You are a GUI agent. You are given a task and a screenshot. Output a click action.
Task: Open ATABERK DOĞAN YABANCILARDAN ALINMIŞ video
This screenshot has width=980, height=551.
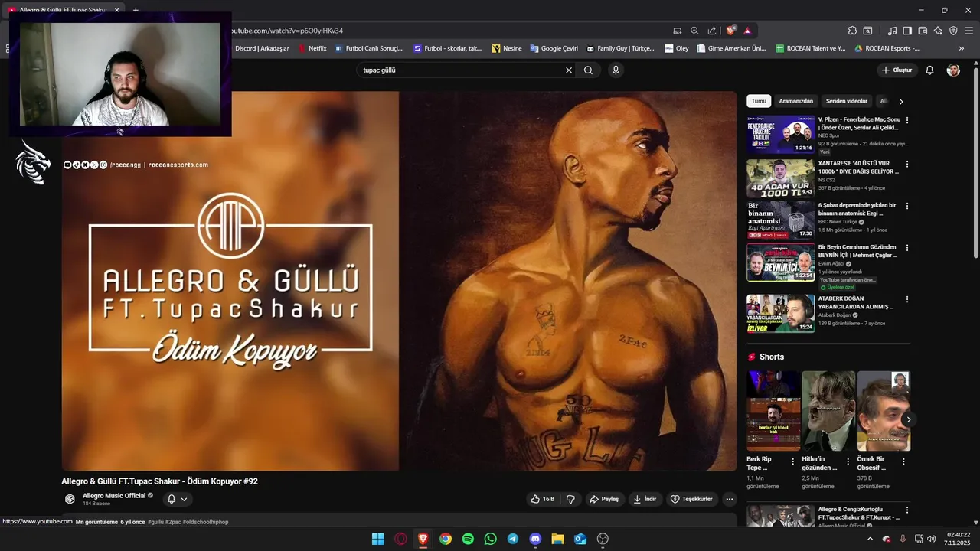781,313
